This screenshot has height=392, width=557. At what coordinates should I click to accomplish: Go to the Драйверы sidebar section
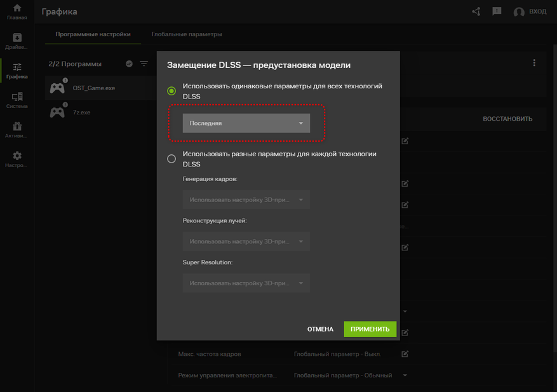[x=17, y=41]
